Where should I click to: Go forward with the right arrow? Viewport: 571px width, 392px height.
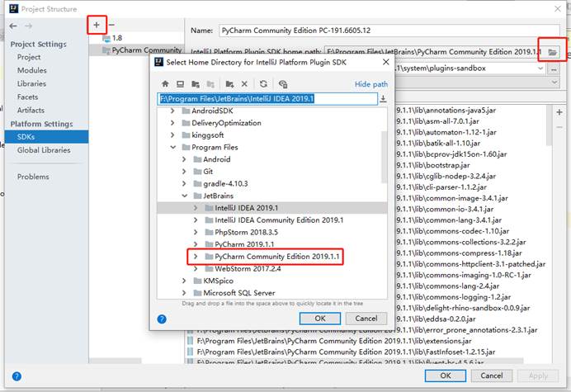28,26
